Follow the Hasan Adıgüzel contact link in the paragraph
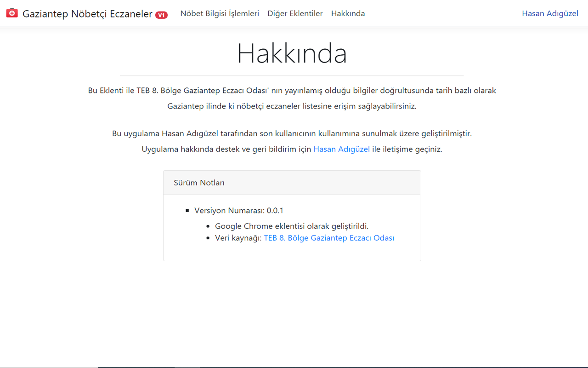 341,149
